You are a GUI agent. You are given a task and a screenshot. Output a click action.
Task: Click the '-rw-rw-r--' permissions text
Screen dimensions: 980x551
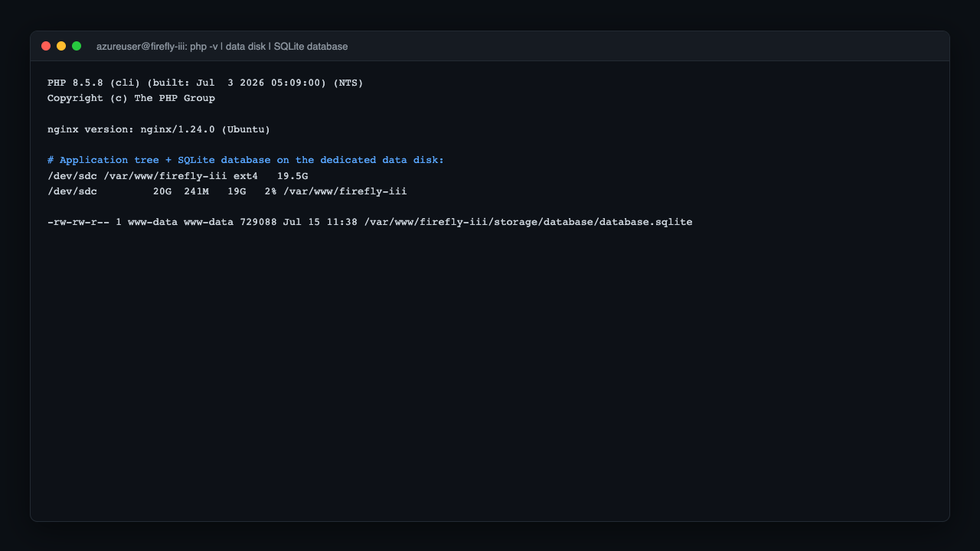tap(78, 222)
